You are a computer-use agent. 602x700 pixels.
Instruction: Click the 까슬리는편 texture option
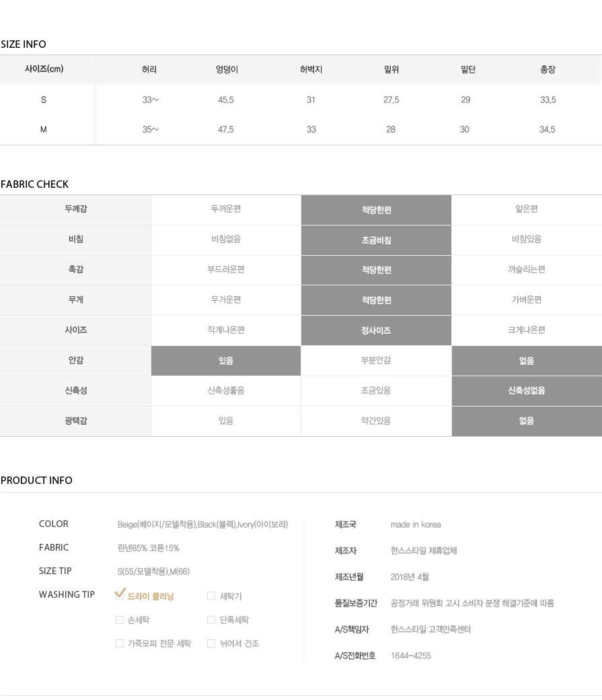coord(527,270)
